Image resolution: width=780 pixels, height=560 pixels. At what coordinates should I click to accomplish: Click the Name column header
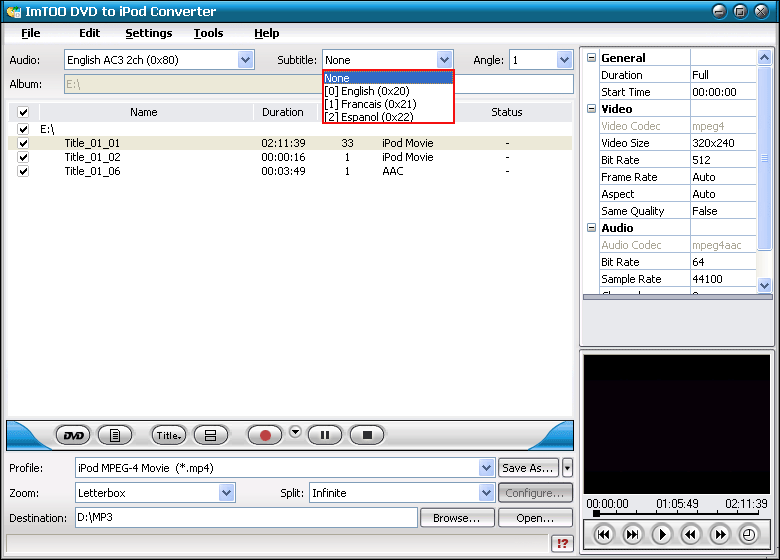tap(144, 112)
